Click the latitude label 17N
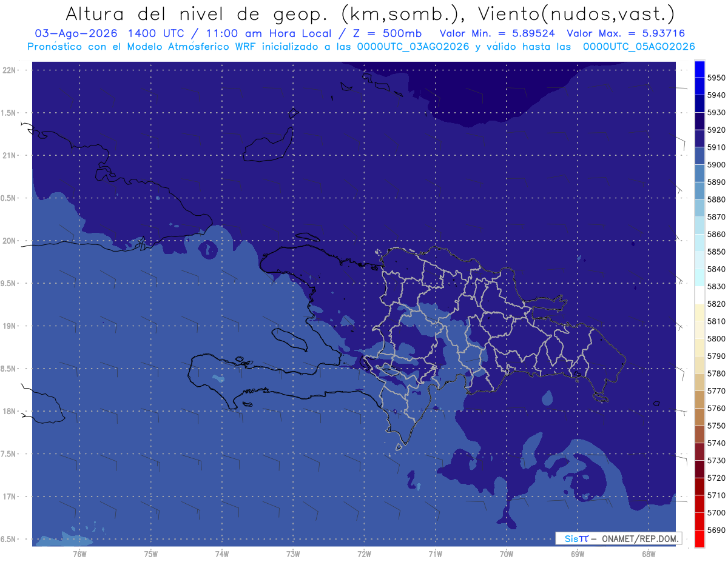Viewport: 728px width, 562px height. pos(9,497)
